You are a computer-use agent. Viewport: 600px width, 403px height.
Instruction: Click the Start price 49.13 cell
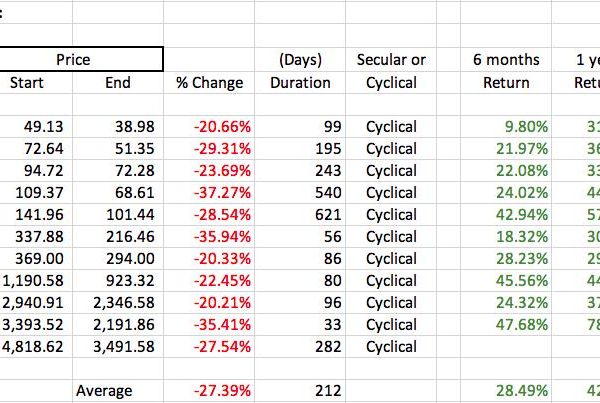[x=36, y=127]
